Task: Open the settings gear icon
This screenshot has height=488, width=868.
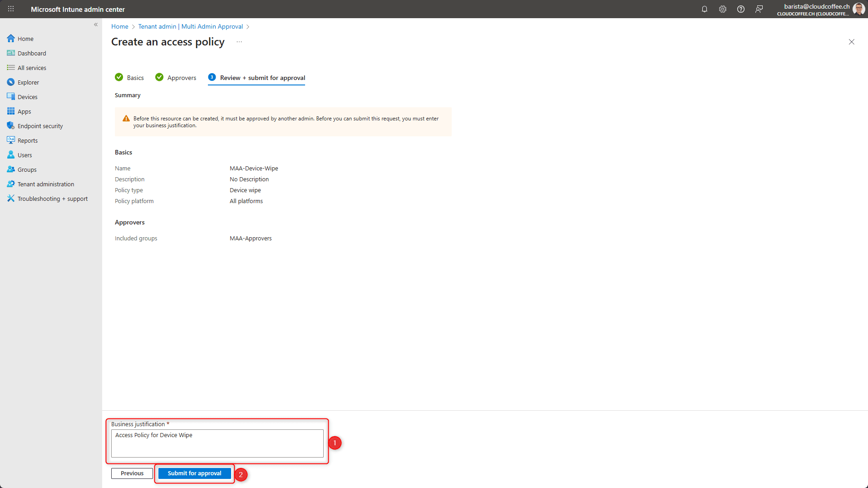Action: [722, 9]
